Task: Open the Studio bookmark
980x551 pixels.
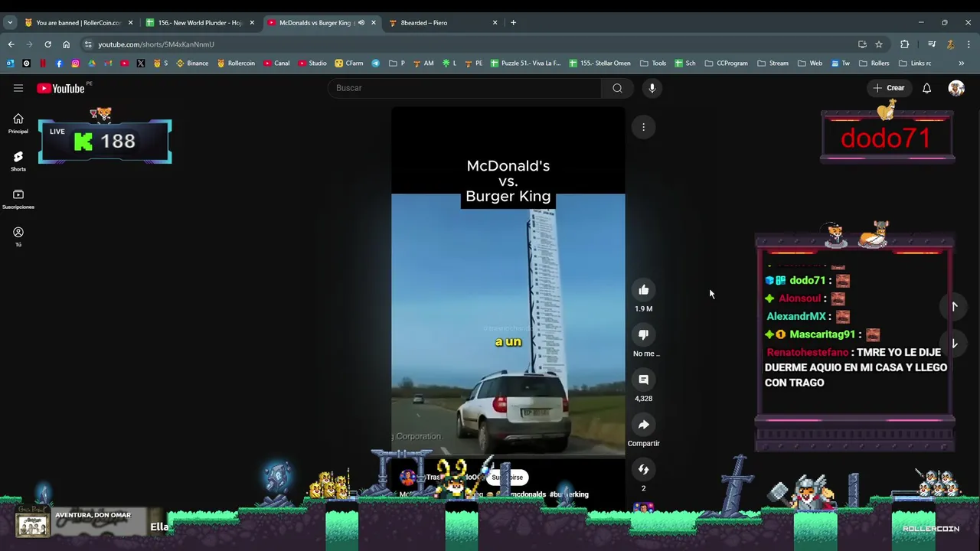Action: coord(312,64)
